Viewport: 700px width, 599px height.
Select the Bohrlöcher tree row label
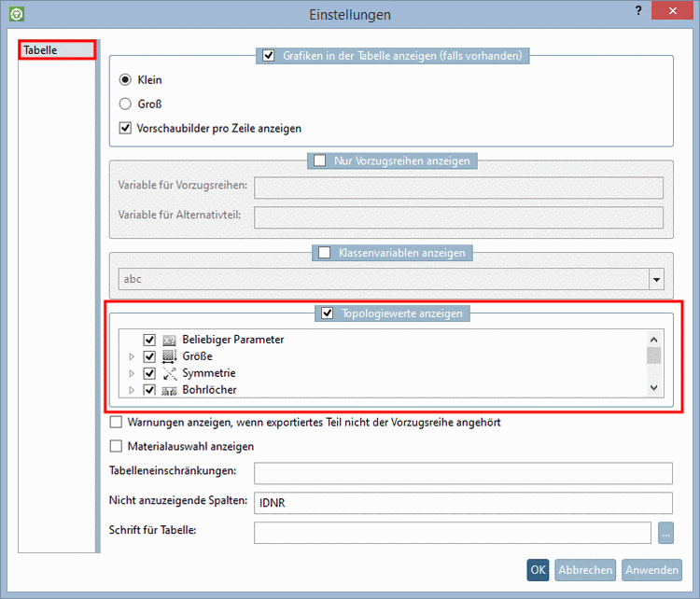pyautogui.click(x=209, y=390)
